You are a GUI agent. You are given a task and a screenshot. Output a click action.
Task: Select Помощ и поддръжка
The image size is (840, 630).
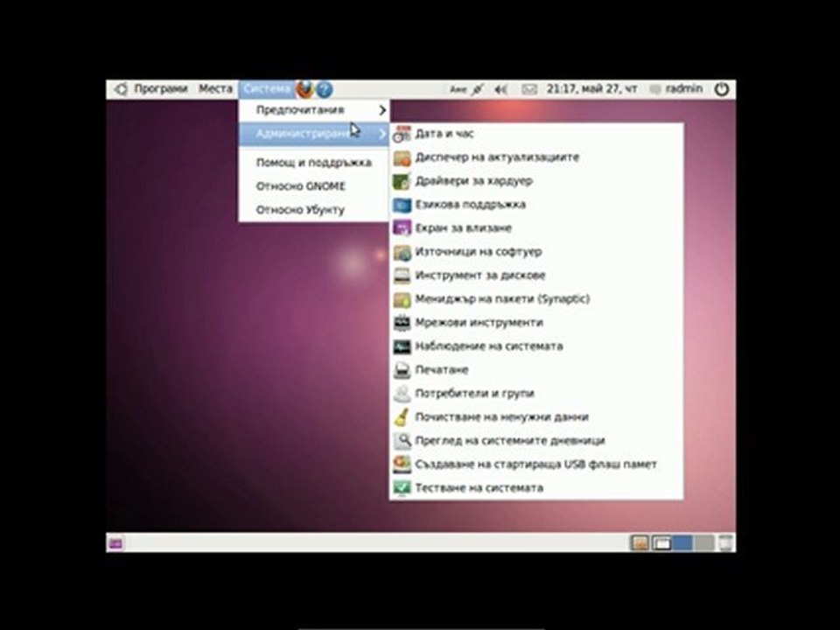click(x=314, y=163)
